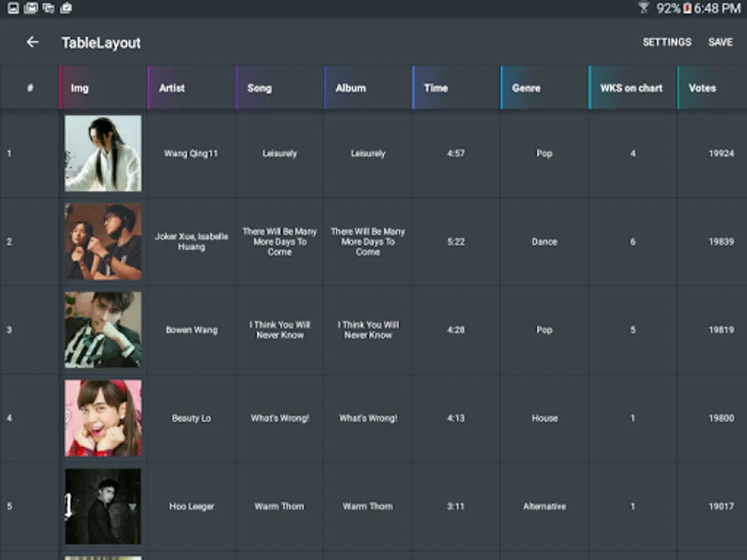747x560 pixels.
Task: Sort by the Album column header
Action: coord(369,88)
